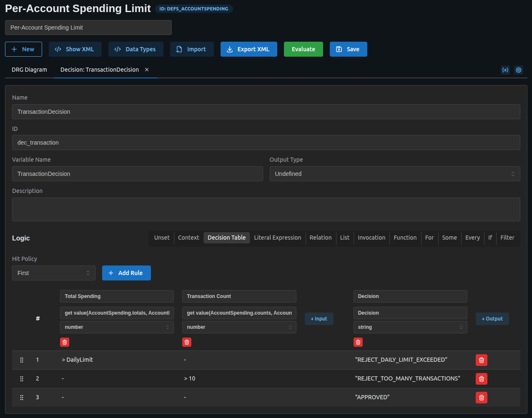
Task: Click into the Description text field
Action: click(x=266, y=209)
